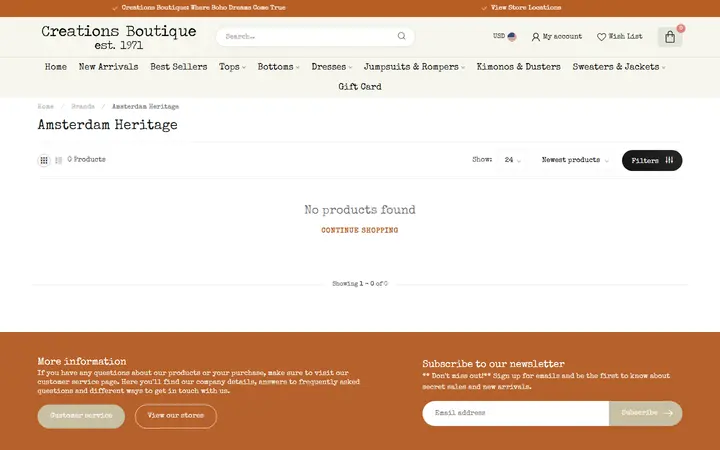Click the Creations Boutique logo
This screenshot has height=450, width=720.
118,37
